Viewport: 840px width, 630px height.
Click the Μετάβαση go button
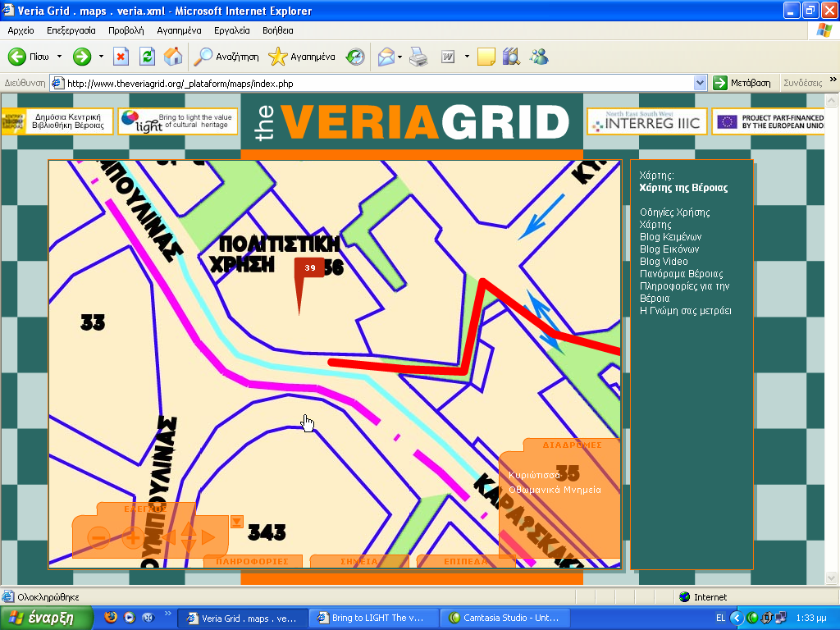742,83
